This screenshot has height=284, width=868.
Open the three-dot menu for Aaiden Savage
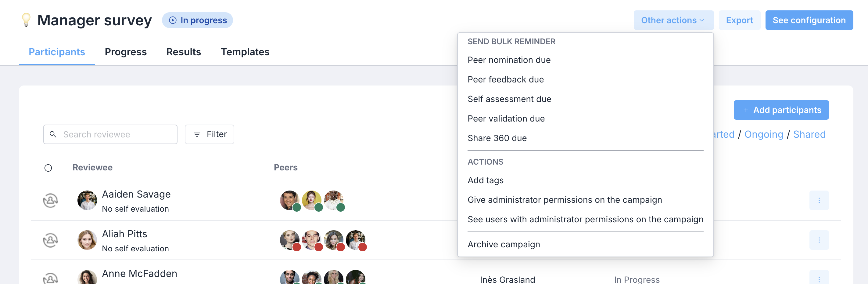tap(819, 200)
